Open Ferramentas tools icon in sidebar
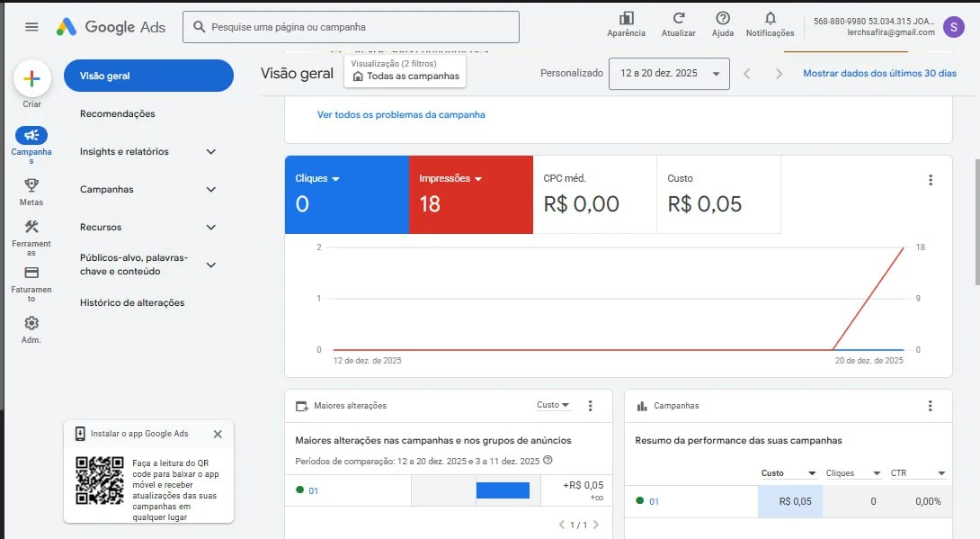 point(31,227)
